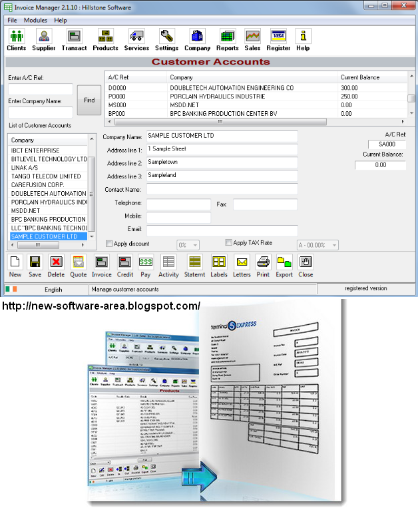Open the Products toolbar icon
The image size is (420, 510).
105,36
